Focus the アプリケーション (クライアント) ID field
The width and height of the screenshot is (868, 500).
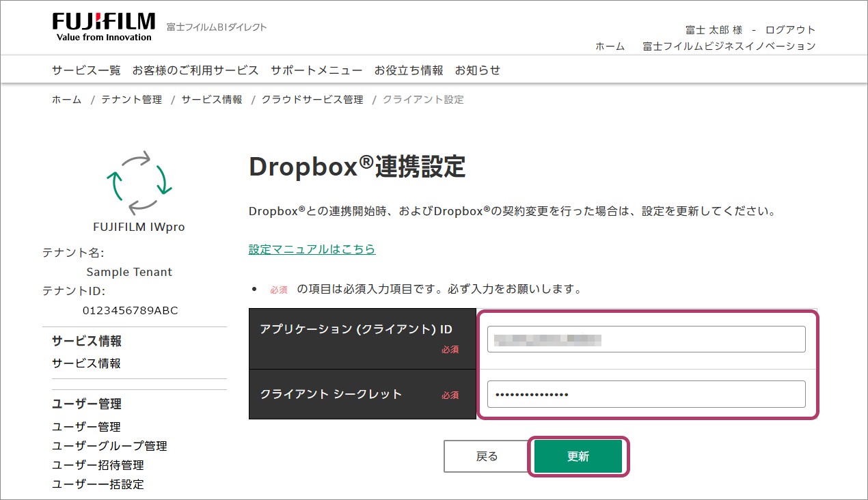coord(647,339)
